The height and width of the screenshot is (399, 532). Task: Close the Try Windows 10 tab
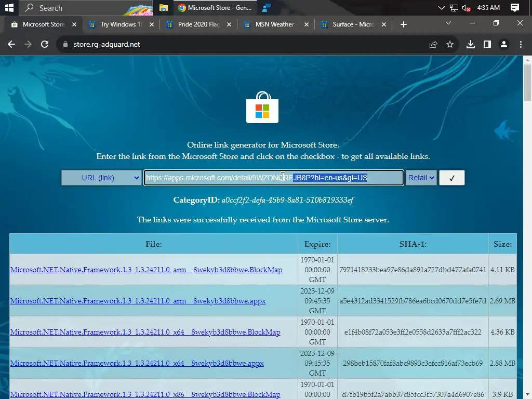[x=152, y=24]
